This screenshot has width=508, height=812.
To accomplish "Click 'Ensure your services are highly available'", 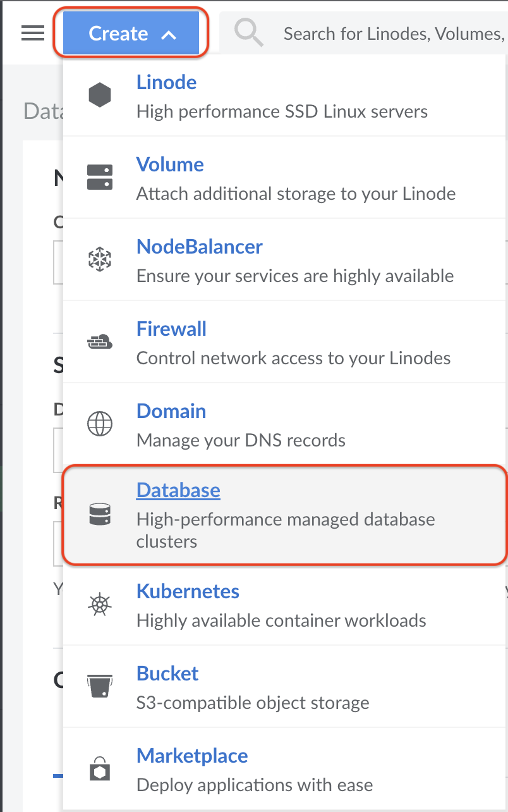I will coord(295,276).
